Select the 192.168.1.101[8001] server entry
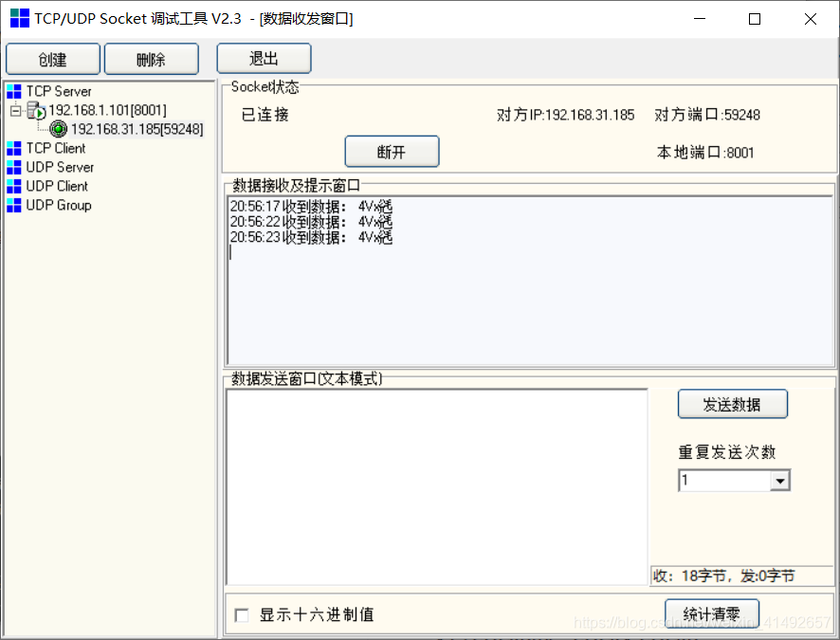The width and height of the screenshot is (840, 640). click(107, 110)
